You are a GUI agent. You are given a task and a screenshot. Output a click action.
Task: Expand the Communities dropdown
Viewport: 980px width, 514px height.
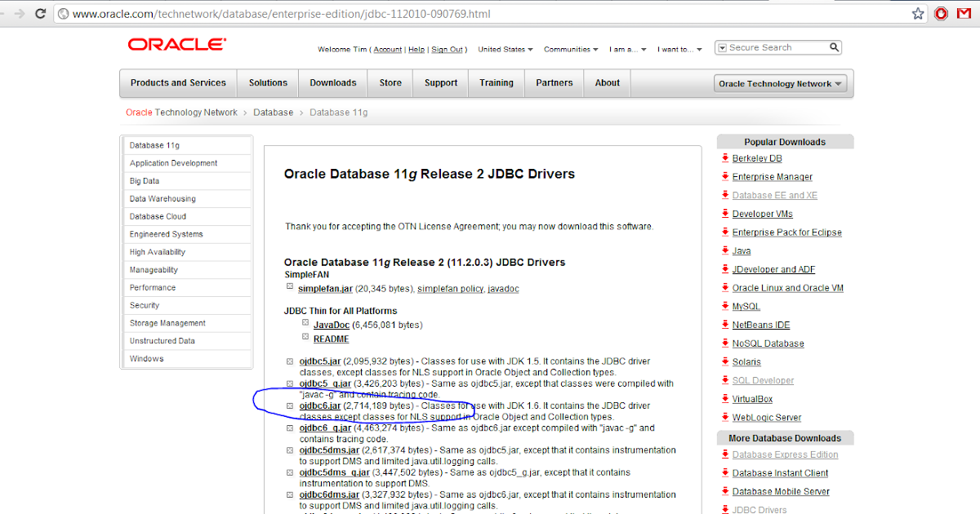click(x=571, y=49)
